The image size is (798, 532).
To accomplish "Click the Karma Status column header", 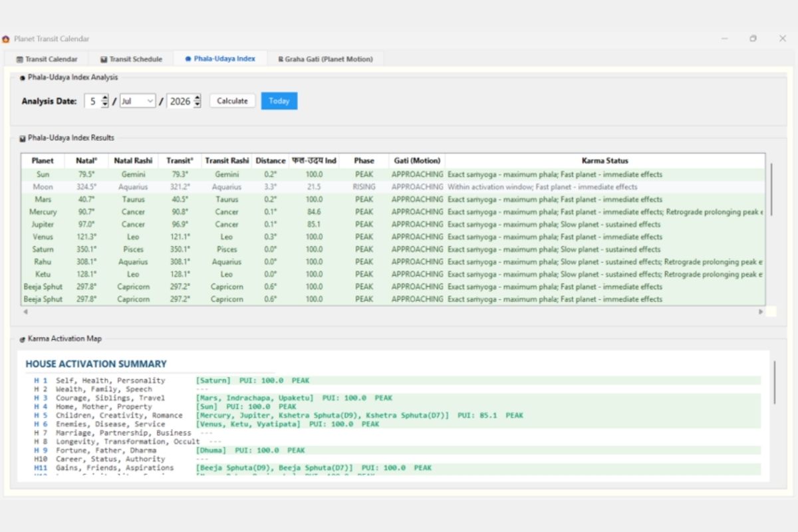I will point(605,160).
